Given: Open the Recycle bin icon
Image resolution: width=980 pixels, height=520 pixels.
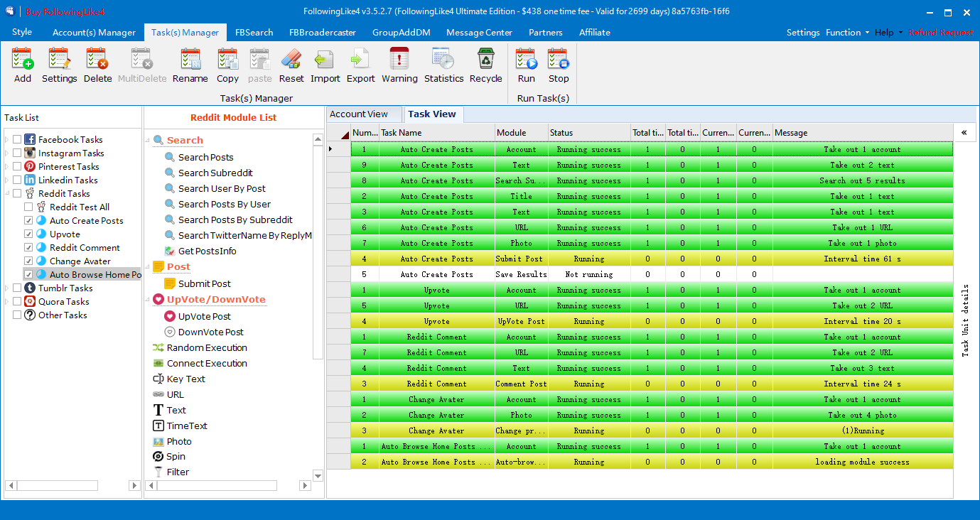Looking at the screenshot, I should coord(485,59).
